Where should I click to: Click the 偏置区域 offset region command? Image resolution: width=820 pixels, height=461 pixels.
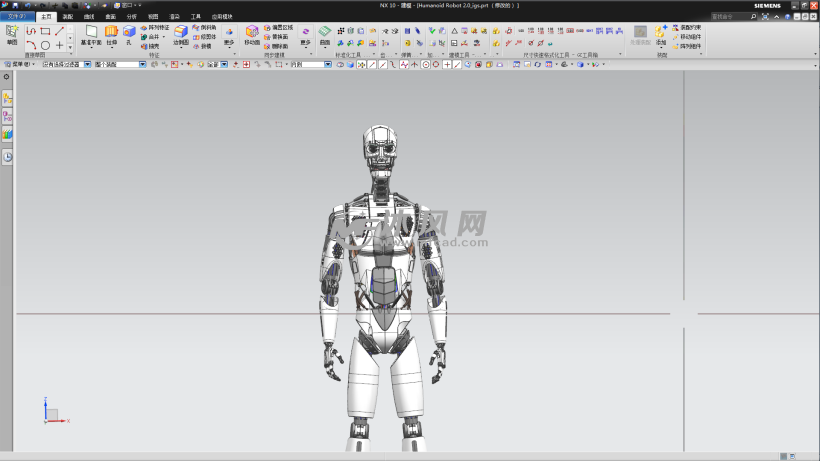click(278, 28)
